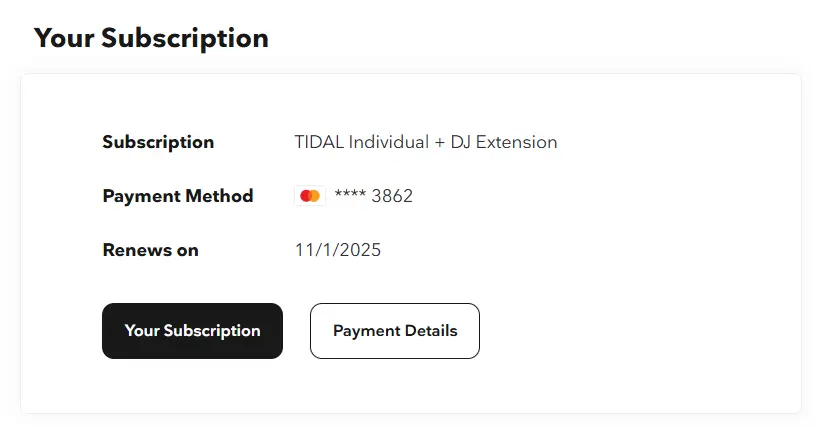Select the Your Subscription page heading
823x436 pixels.
pos(151,38)
